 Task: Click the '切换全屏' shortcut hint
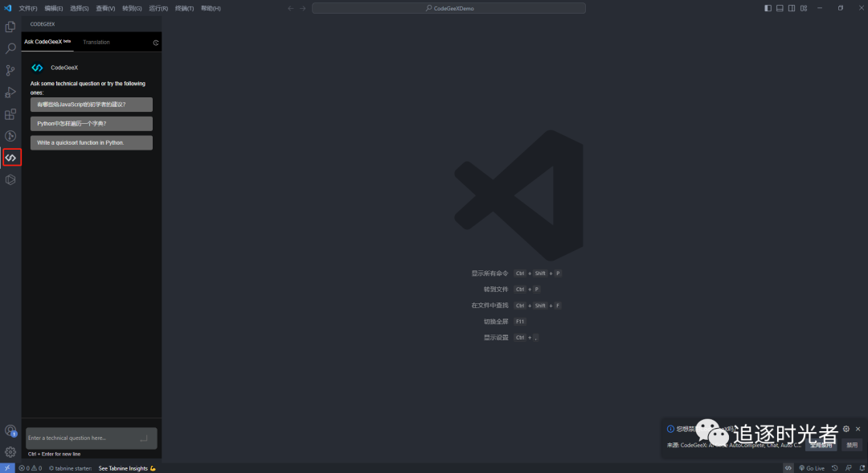496,321
